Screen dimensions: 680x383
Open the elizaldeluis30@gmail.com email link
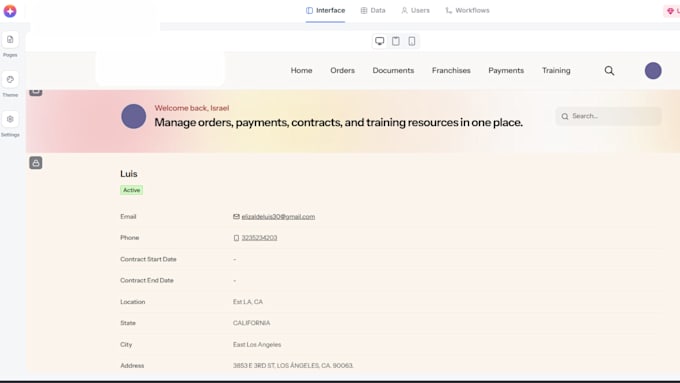[x=278, y=216]
